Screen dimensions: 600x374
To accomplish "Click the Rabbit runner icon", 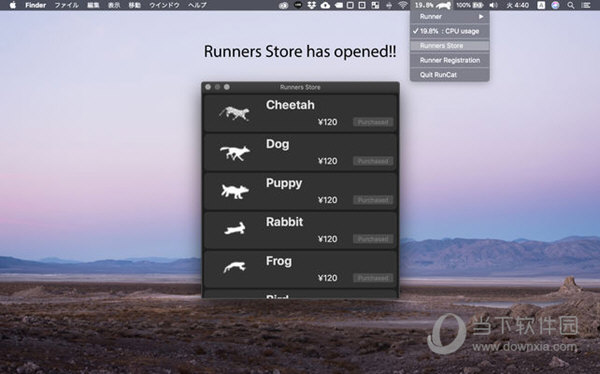I will [235, 228].
